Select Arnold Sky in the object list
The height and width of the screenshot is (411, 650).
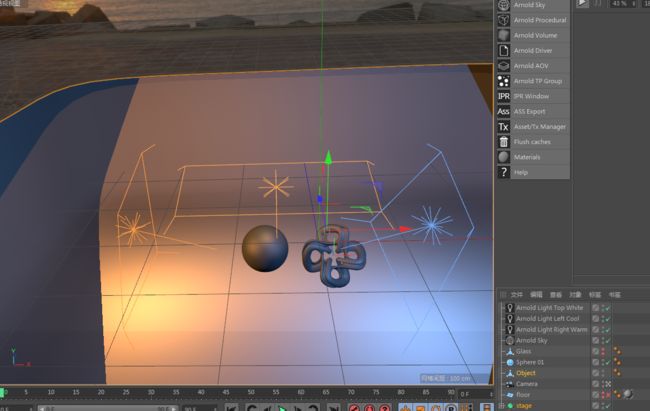coord(531,340)
